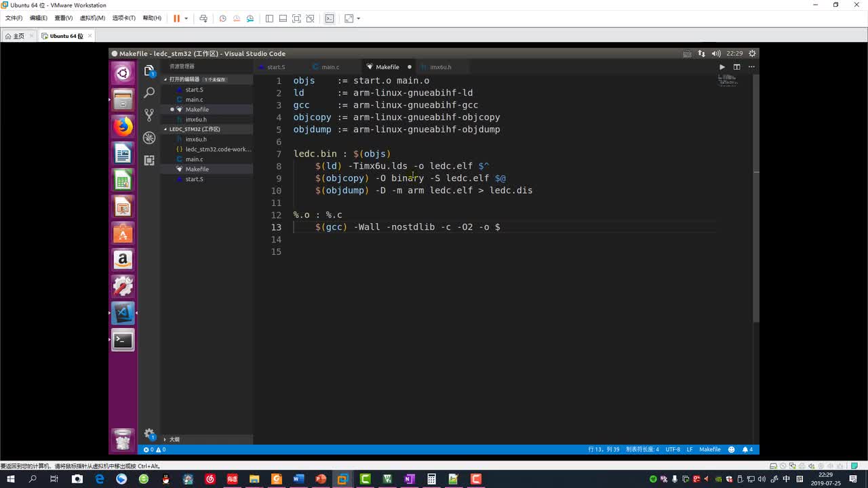
Task: Change file encoding via UTF-8 status item
Action: pyautogui.click(x=673, y=449)
